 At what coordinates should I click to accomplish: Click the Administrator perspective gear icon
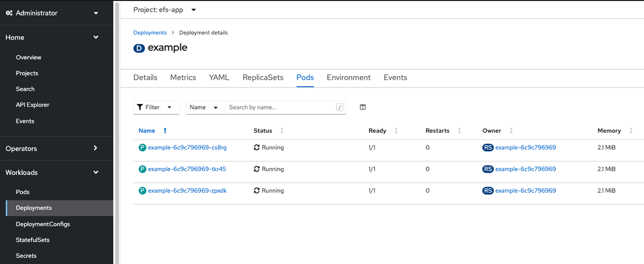[x=9, y=13]
